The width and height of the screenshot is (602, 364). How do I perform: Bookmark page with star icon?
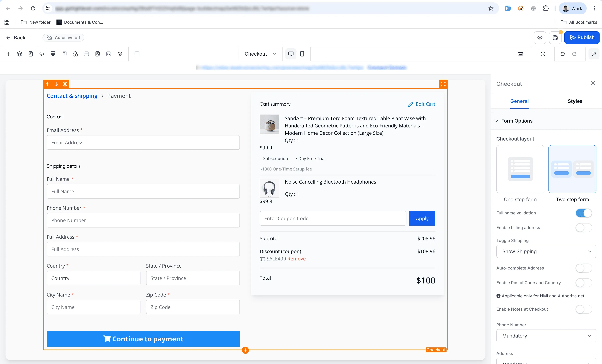(x=491, y=9)
